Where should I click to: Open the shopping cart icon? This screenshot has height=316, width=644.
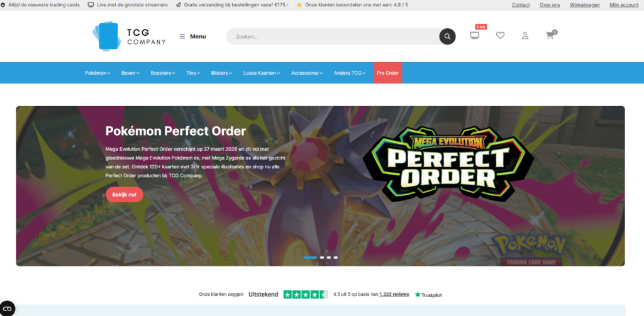pos(550,35)
